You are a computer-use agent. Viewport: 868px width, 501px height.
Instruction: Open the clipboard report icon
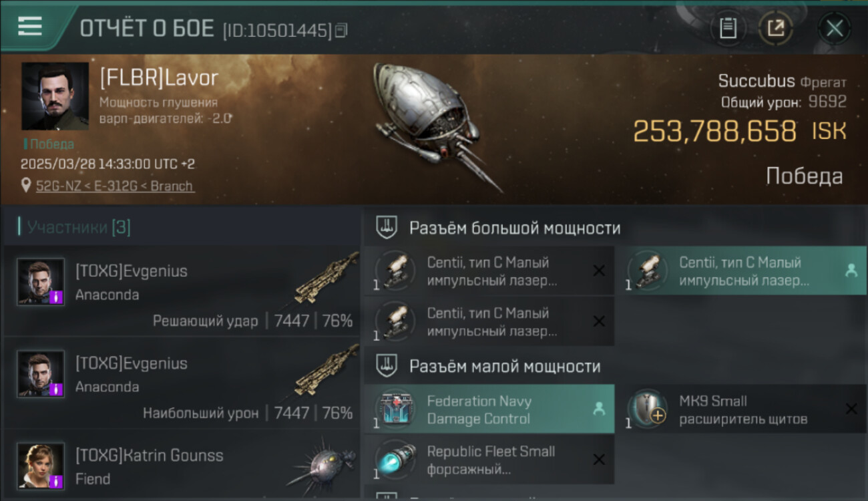(728, 28)
